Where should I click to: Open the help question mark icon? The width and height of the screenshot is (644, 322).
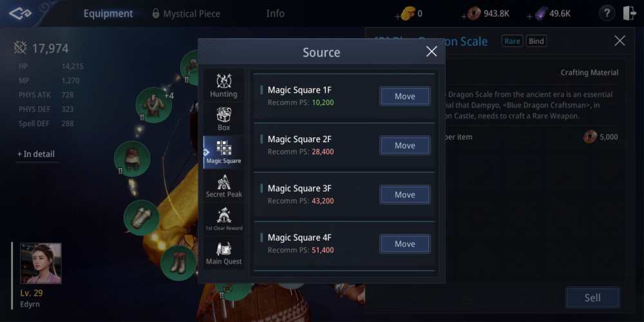pyautogui.click(x=607, y=14)
